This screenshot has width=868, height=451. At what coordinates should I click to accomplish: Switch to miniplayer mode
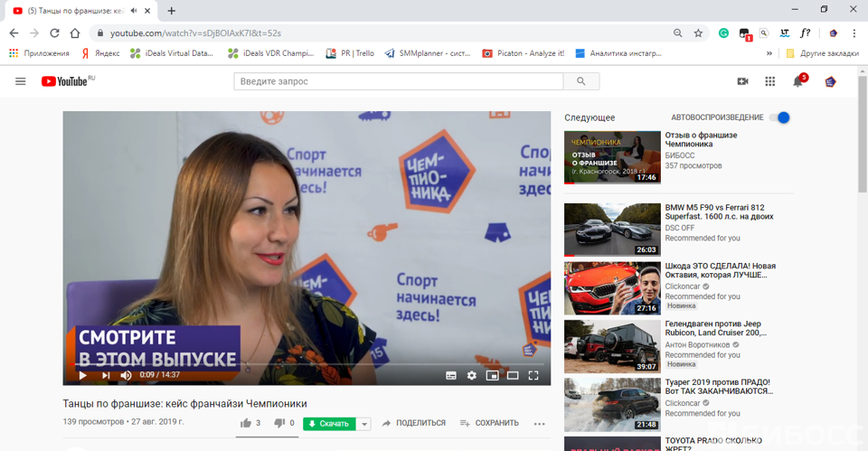point(492,375)
